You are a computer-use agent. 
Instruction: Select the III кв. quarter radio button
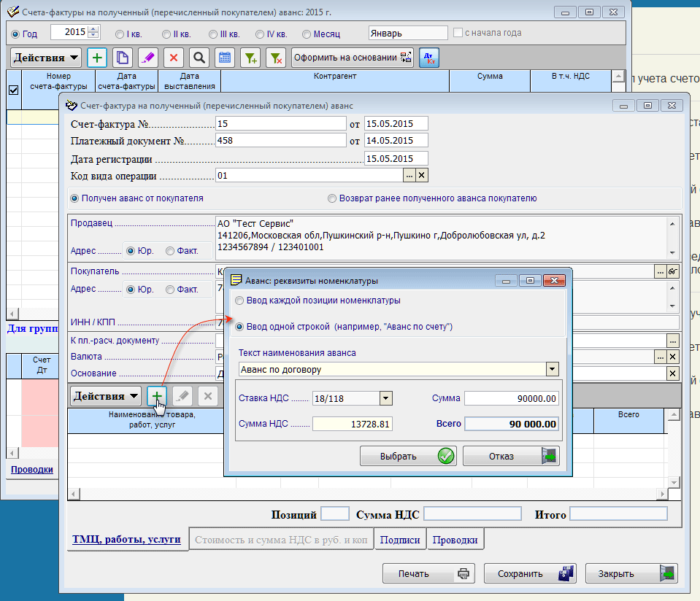coord(213,34)
